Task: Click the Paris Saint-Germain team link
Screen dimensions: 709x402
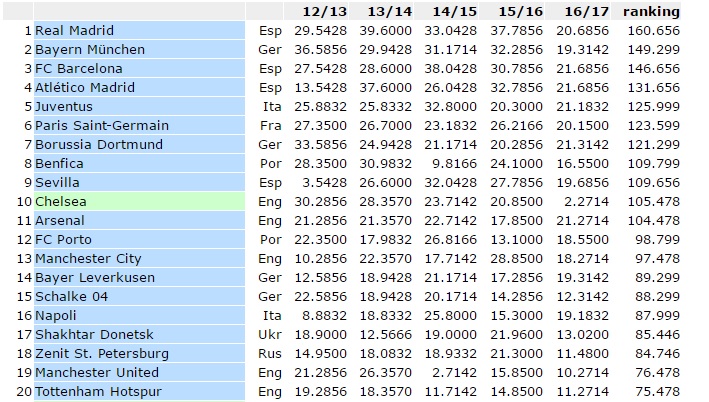Action: (102, 126)
